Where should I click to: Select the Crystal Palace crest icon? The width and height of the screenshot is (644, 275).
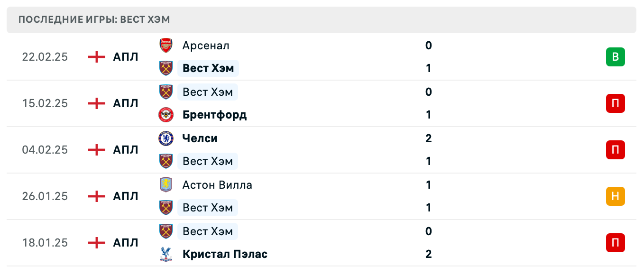166,254
